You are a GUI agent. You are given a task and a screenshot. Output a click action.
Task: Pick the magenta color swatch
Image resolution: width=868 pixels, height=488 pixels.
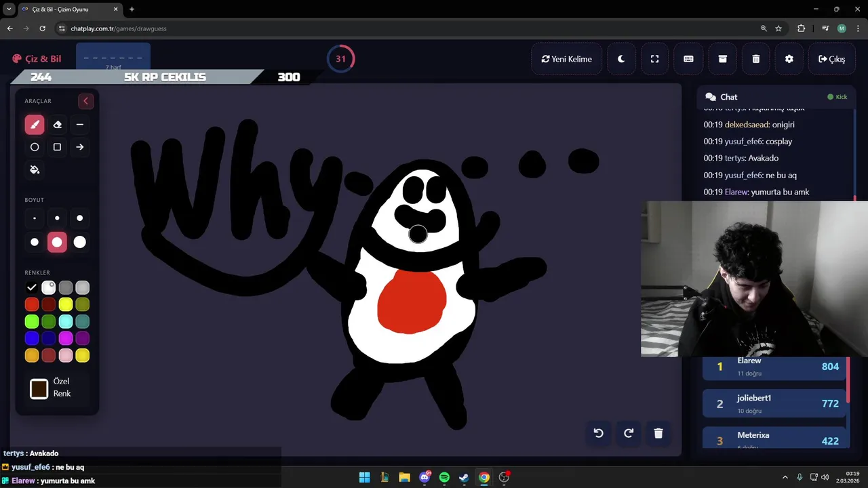tap(66, 338)
